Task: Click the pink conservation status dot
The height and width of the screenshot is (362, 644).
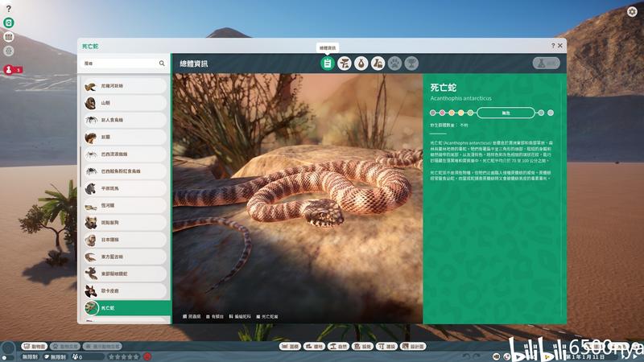Action: pyautogui.click(x=442, y=113)
